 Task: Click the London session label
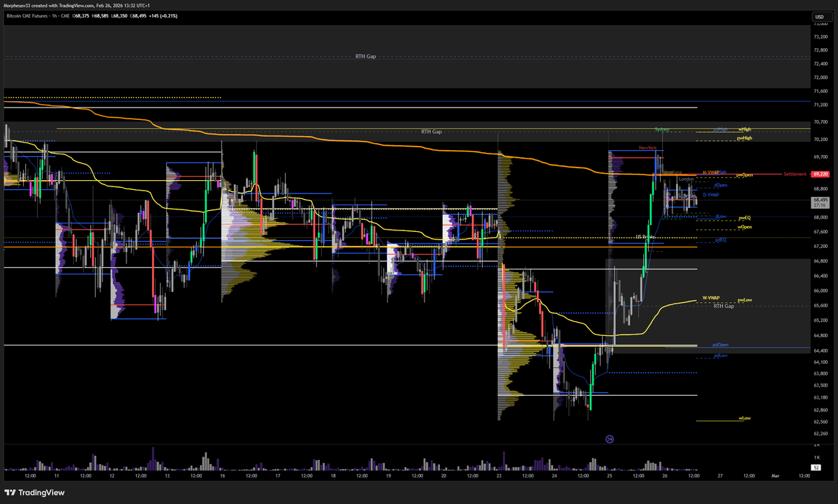click(686, 179)
